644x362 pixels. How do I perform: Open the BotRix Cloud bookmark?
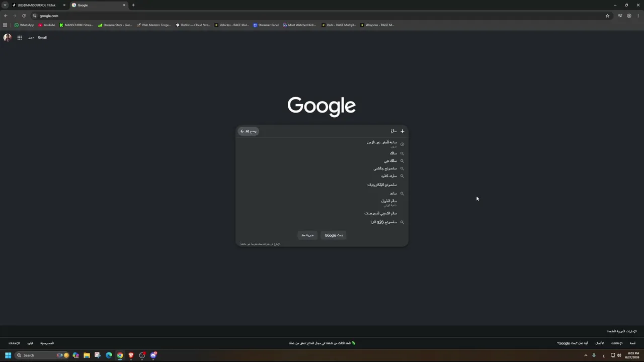point(193,25)
